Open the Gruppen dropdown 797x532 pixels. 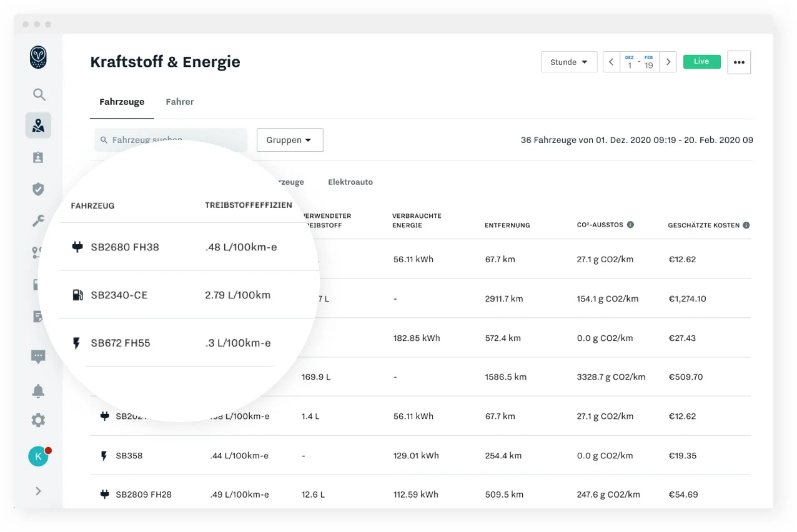pyautogui.click(x=290, y=140)
